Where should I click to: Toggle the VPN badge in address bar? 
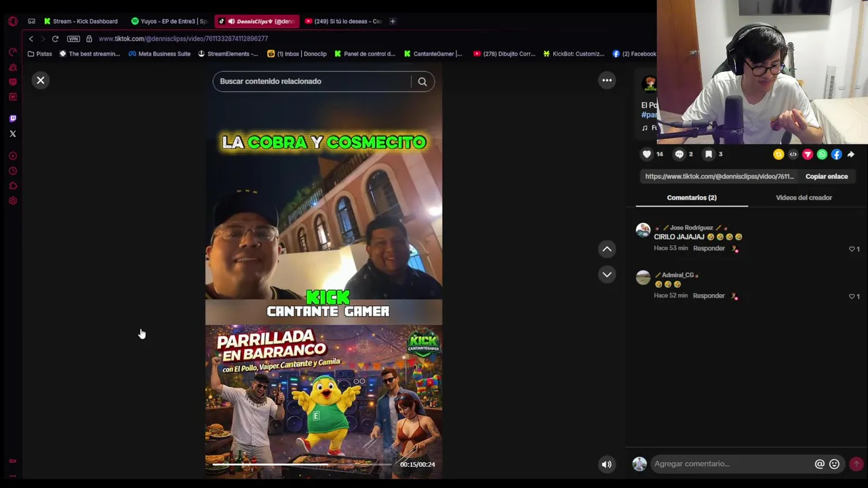[x=73, y=39]
